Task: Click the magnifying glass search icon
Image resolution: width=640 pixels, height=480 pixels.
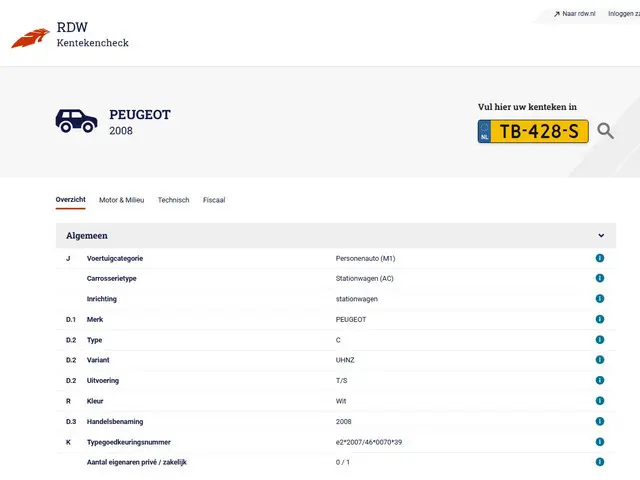Action: coord(606,131)
